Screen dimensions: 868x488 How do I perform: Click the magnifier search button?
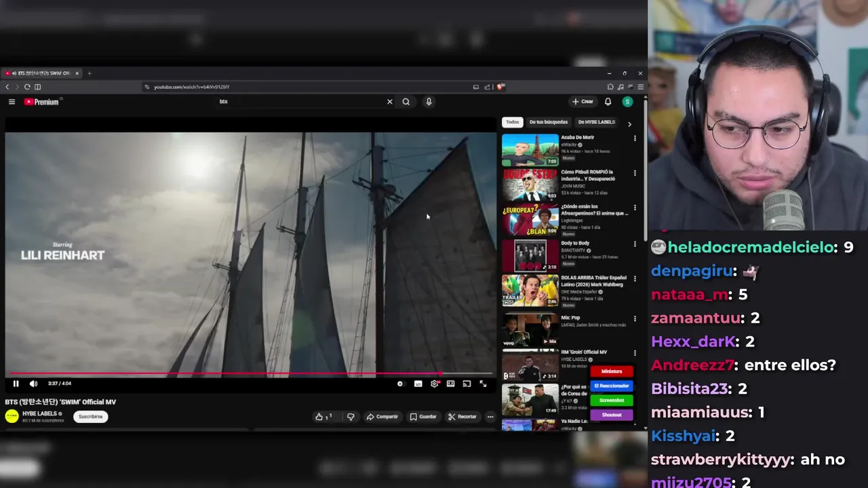pos(406,102)
